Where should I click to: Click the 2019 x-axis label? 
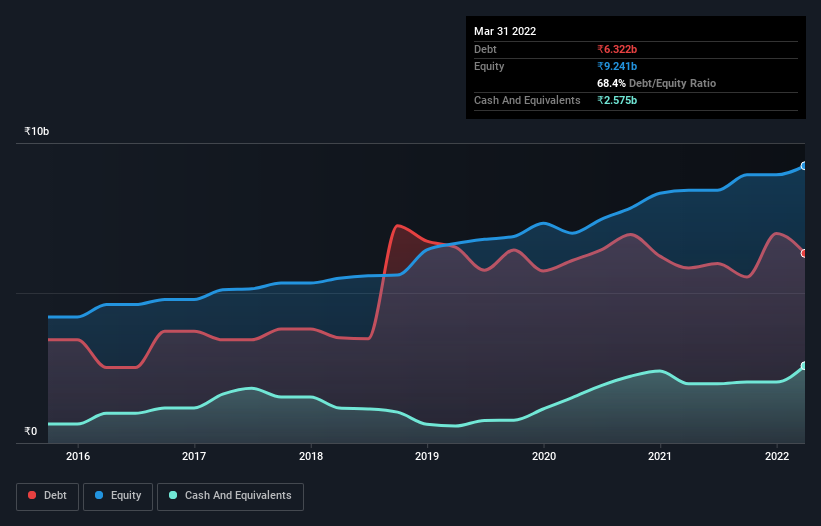[x=427, y=456]
